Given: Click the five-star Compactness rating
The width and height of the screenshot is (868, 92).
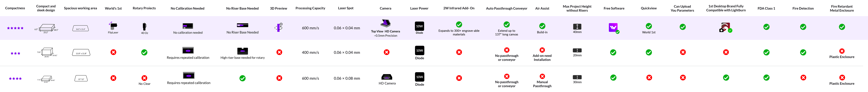Looking at the screenshot, I should point(15,28).
